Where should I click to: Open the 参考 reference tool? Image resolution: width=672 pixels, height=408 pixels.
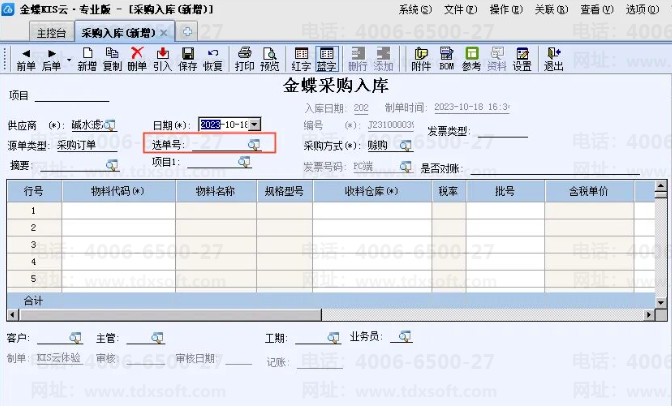[x=471, y=59]
